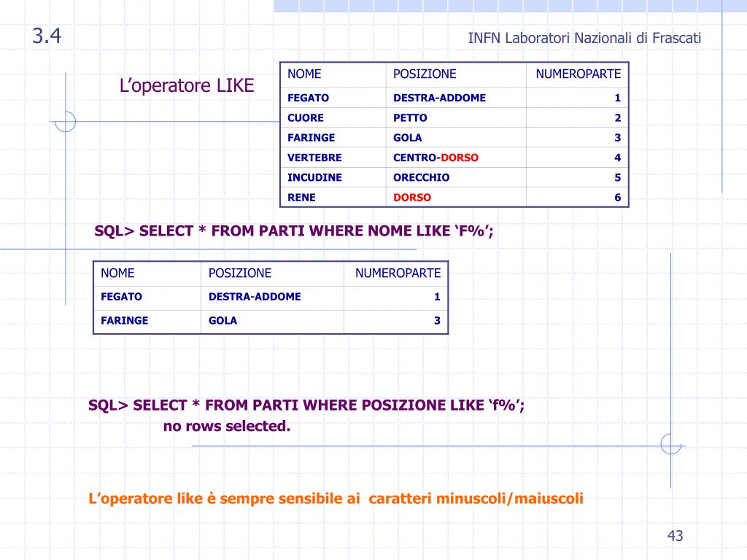Screen dimensions: 747x560
Task: Click the orange note about case sensitivity
Action: (x=336, y=499)
